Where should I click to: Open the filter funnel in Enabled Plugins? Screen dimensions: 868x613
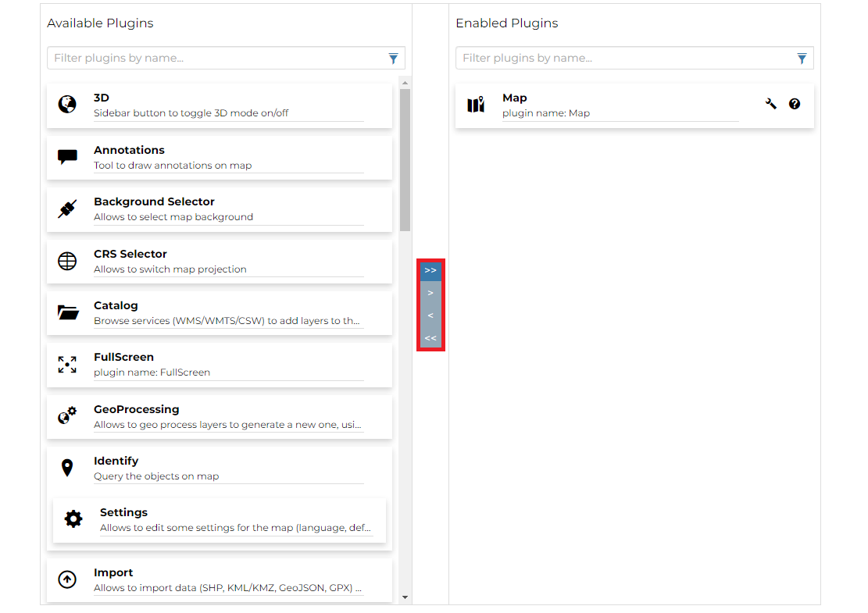click(802, 58)
